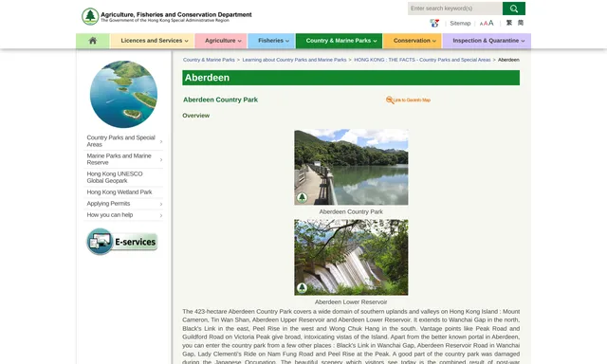Expand the Fisheries menu
This screenshot has height=364, width=607.
[271, 41]
